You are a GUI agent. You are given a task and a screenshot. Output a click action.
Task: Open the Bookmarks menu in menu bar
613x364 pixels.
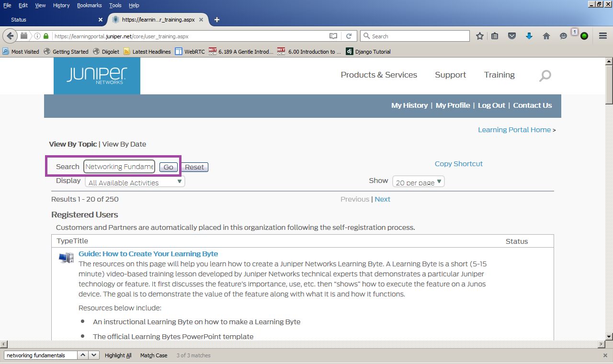coord(89,5)
